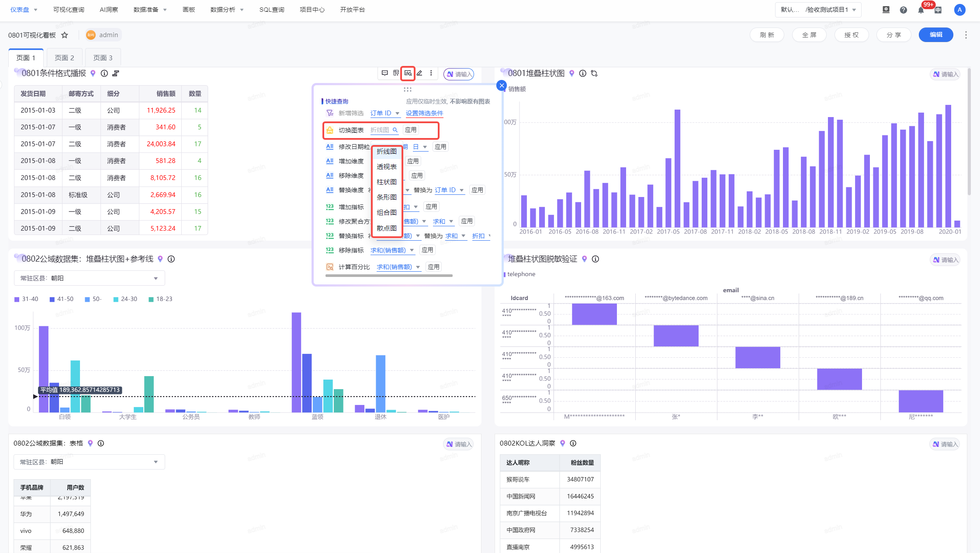Click drag handle dots atop quick query popup
Image resolution: width=980 pixels, height=553 pixels.
pos(408,90)
